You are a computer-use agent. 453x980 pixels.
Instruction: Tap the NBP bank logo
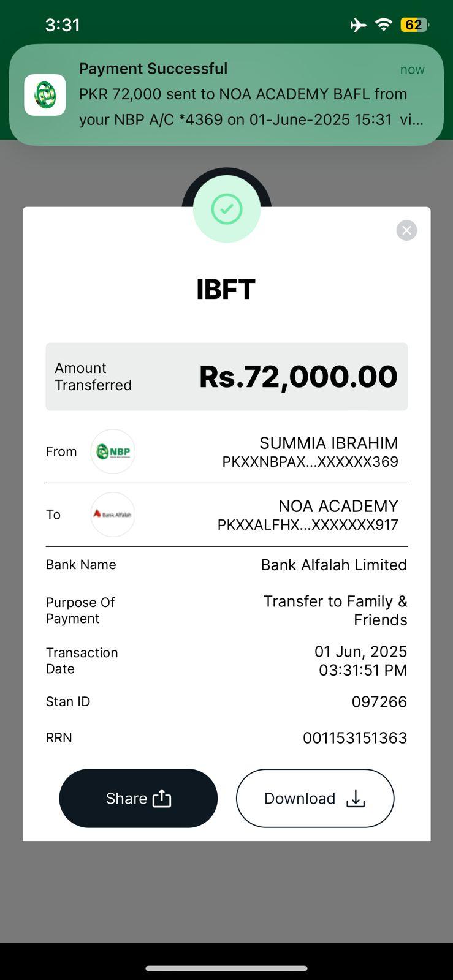point(113,452)
